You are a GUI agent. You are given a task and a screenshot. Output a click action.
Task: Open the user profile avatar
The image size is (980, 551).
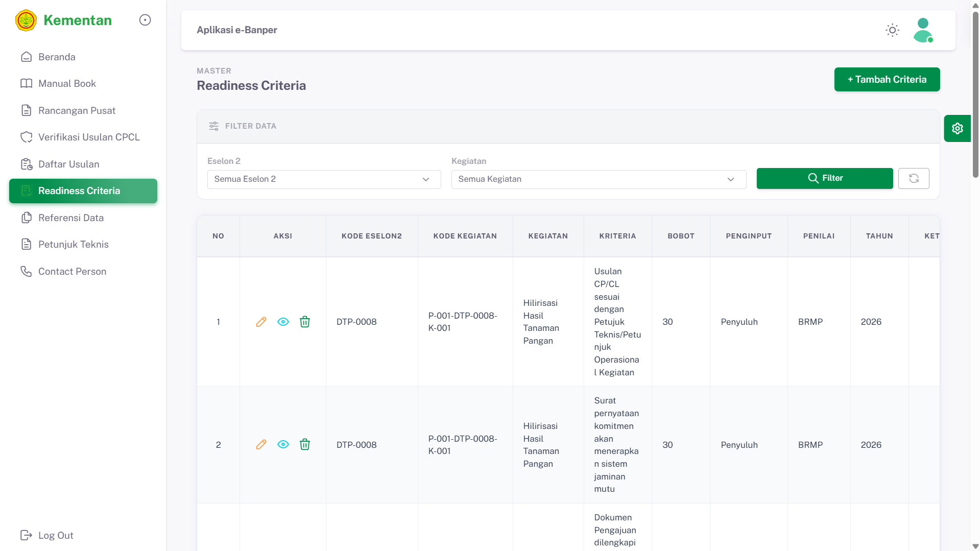click(923, 30)
